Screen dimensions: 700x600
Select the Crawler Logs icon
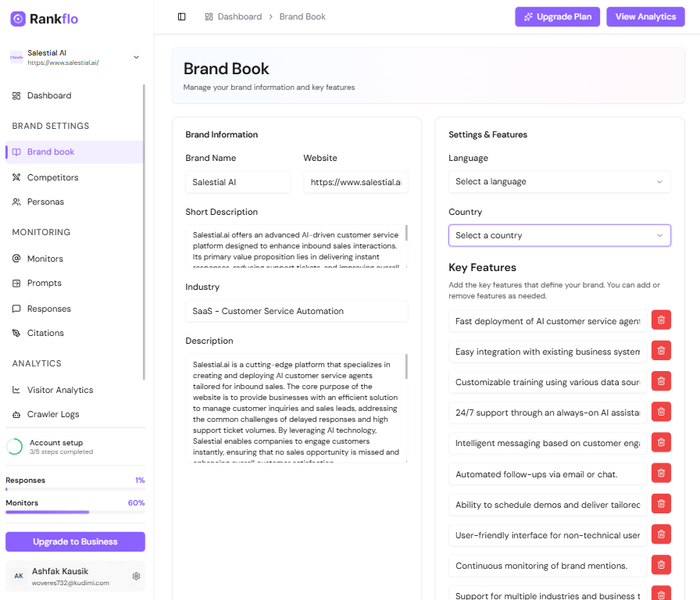click(16, 414)
